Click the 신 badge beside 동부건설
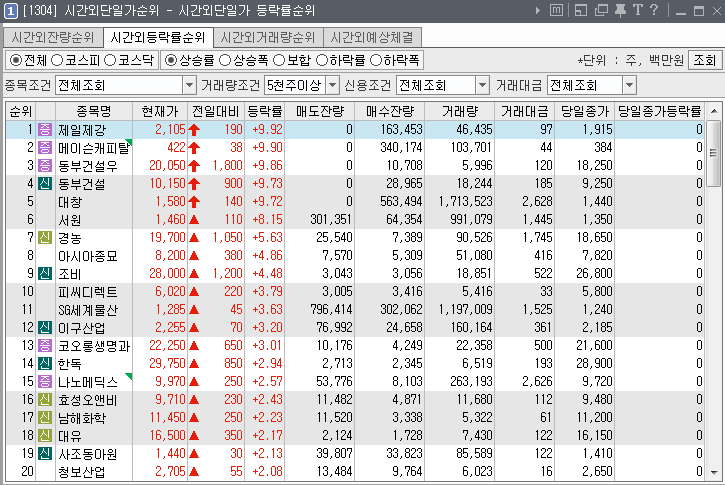Image resolution: width=725 pixels, height=485 pixels. (44, 184)
